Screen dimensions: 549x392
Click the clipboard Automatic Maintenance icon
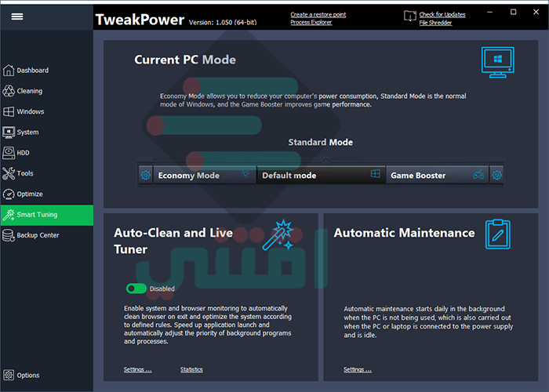(x=497, y=234)
